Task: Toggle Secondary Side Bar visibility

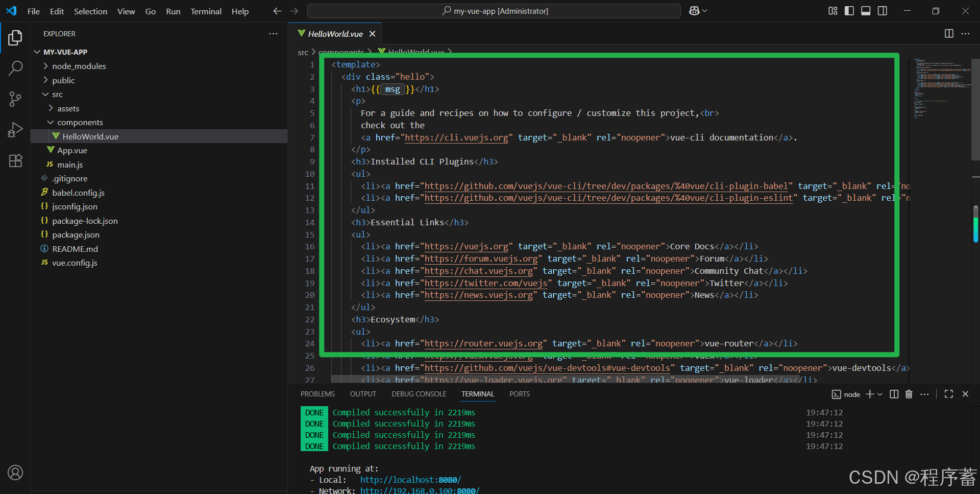Action: click(x=883, y=11)
